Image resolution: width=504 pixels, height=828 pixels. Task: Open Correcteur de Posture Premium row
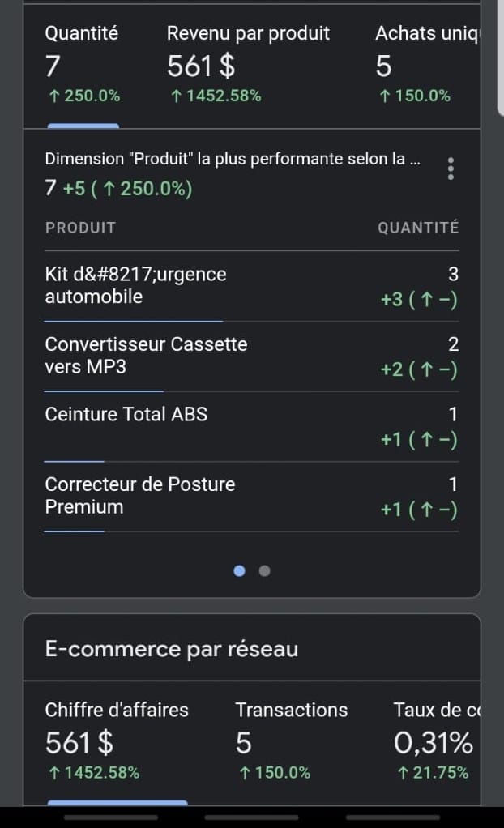point(251,497)
